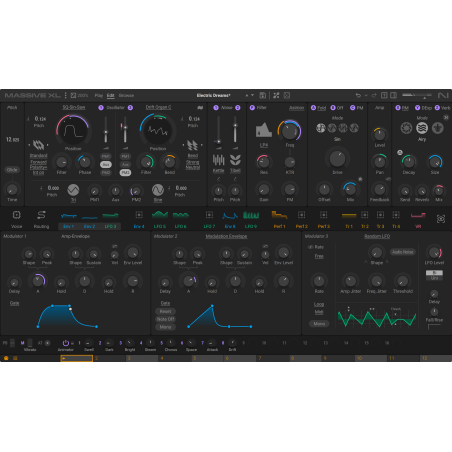Toggle oscillator 2 PM2 routing button
Screen dimensions: 452x452
pyautogui.click(x=125, y=172)
